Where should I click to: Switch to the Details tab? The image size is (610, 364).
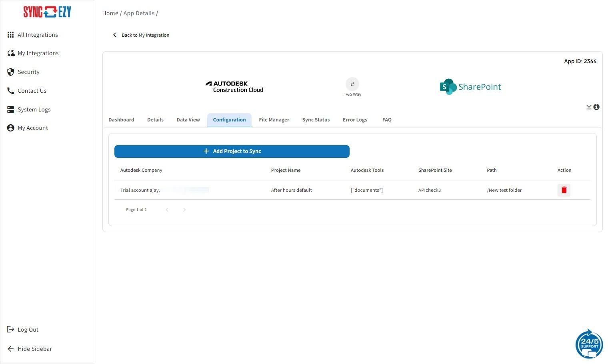pyautogui.click(x=155, y=120)
